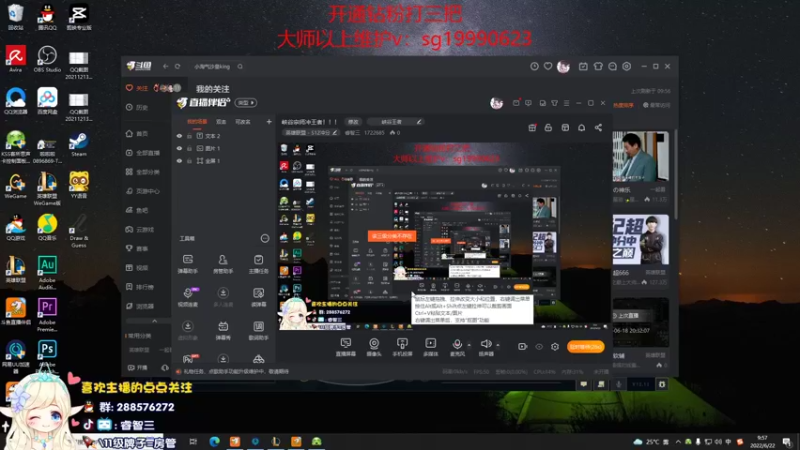Click the unlock icon above the preview

coord(548,128)
